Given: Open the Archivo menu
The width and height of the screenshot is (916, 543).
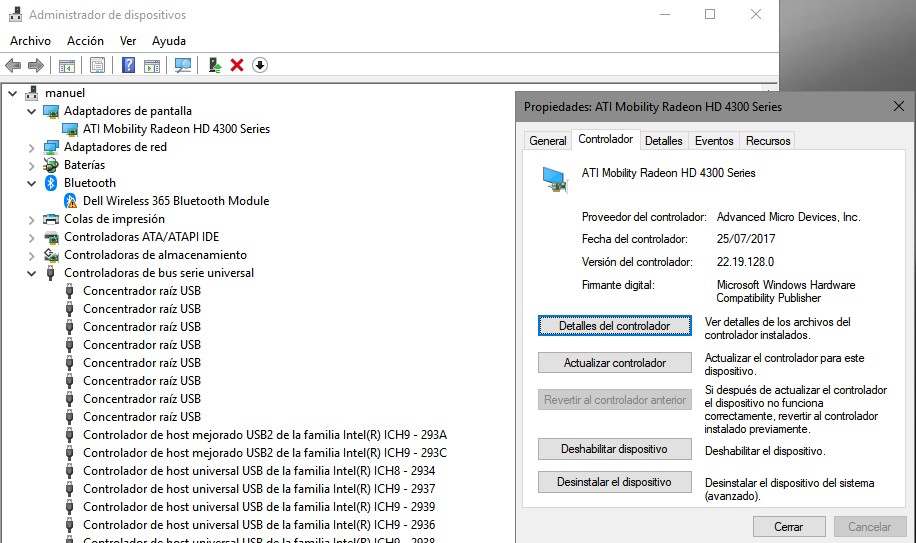Looking at the screenshot, I should [x=30, y=41].
